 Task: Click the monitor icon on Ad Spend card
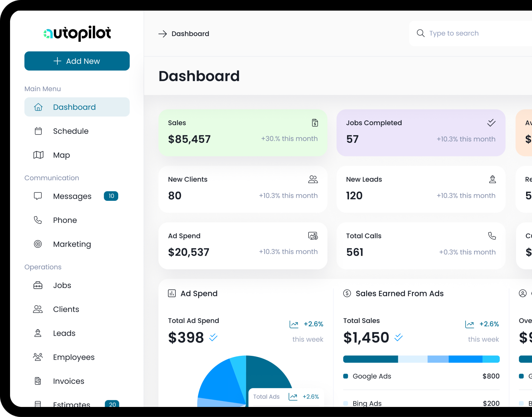click(313, 236)
